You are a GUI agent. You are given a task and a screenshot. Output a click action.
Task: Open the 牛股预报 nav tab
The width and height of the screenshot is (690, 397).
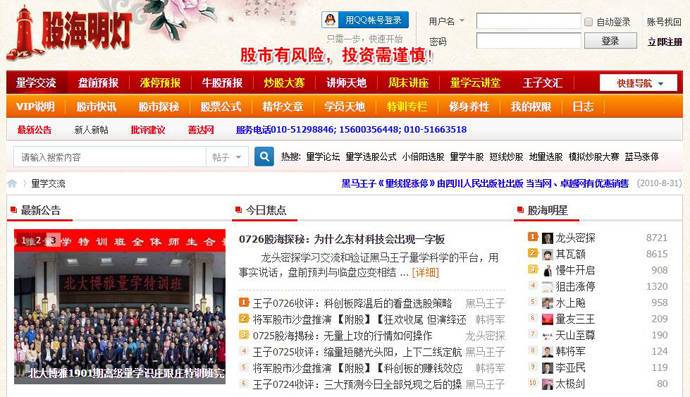coord(222,82)
